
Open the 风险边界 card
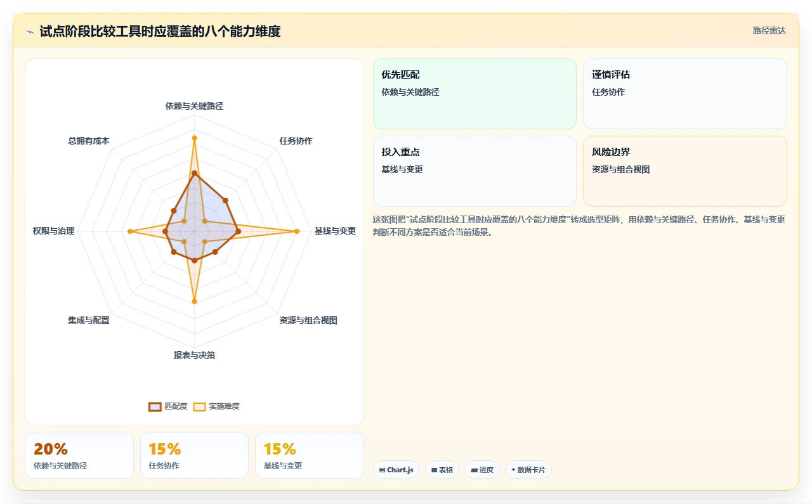point(684,171)
